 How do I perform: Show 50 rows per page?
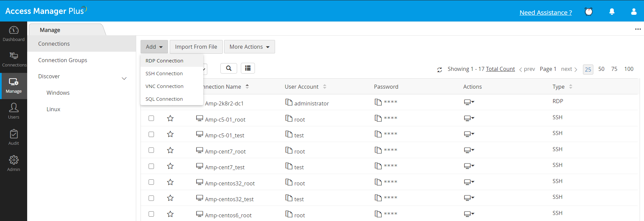point(601,69)
